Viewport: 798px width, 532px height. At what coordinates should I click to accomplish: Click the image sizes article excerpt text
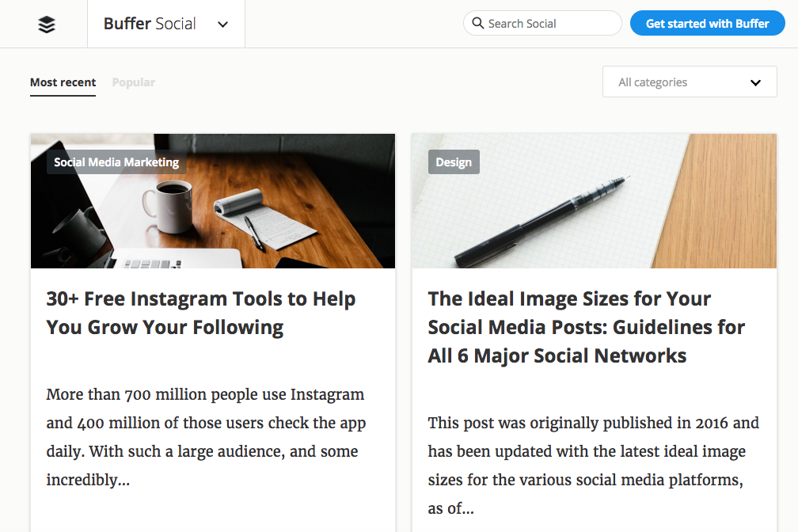tap(593, 465)
